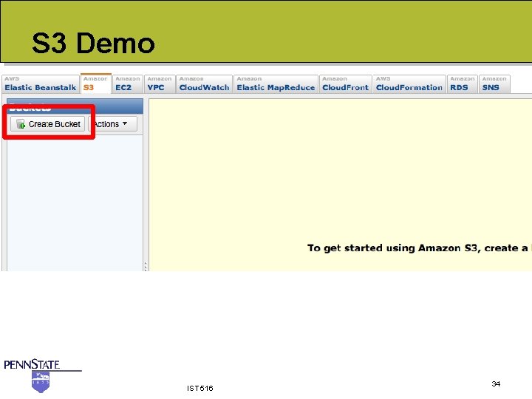
Task: Click the slide number 34
Action: (x=496, y=383)
